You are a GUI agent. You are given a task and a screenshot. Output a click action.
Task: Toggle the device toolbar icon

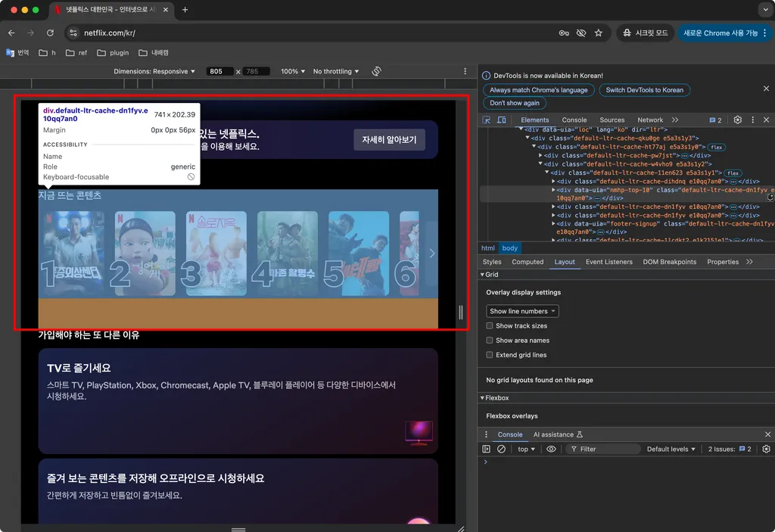(501, 120)
